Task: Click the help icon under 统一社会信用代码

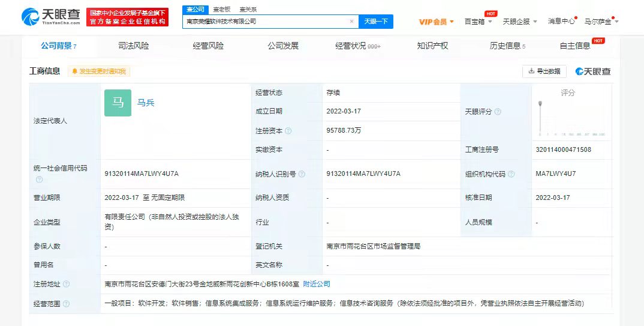Action: [x=39, y=180]
